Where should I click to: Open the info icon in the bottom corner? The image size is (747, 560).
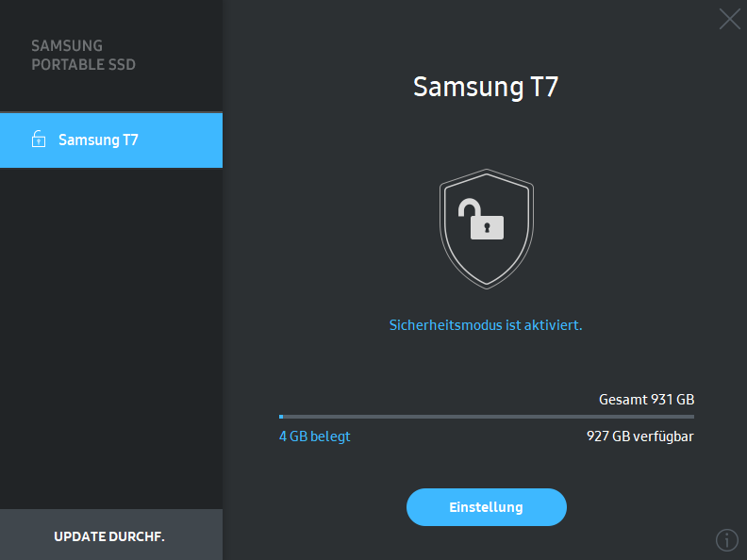coord(726,540)
